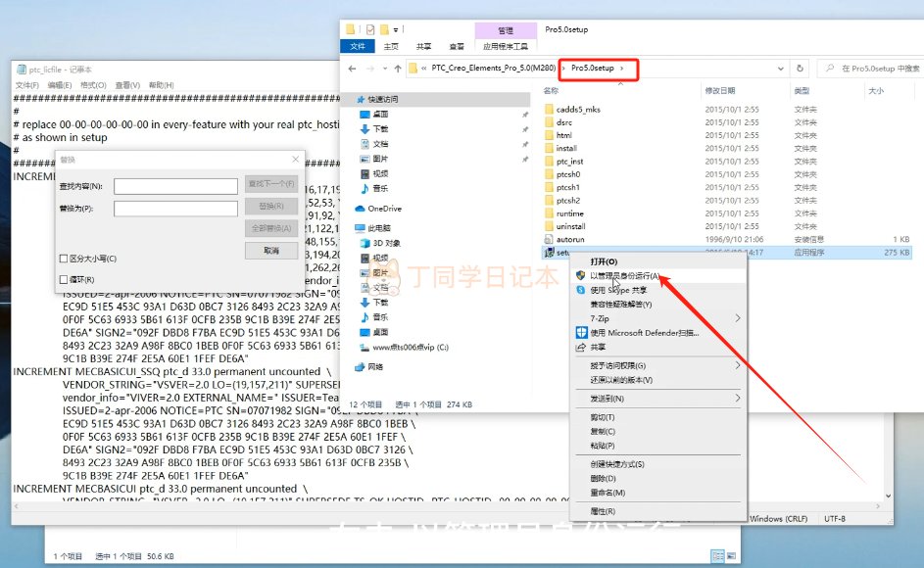The image size is (924, 568).
Task: Click chevron after PTC_Creo_Elements_Pro_5.0(M280) breadcrumb
Action: 562,69
